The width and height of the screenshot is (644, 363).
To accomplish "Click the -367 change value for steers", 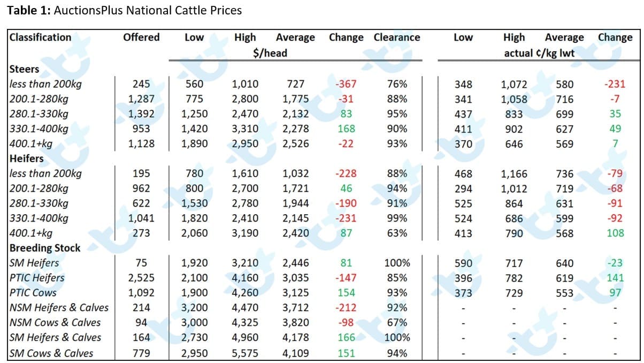I will pos(346,85).
